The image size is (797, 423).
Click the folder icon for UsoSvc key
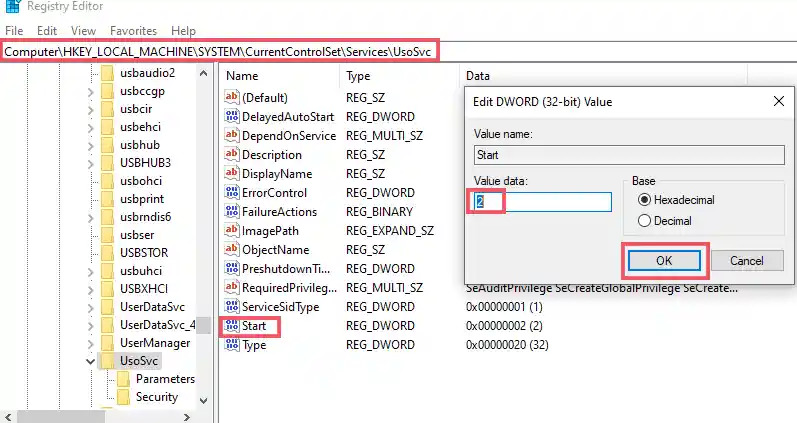point(107,361)
